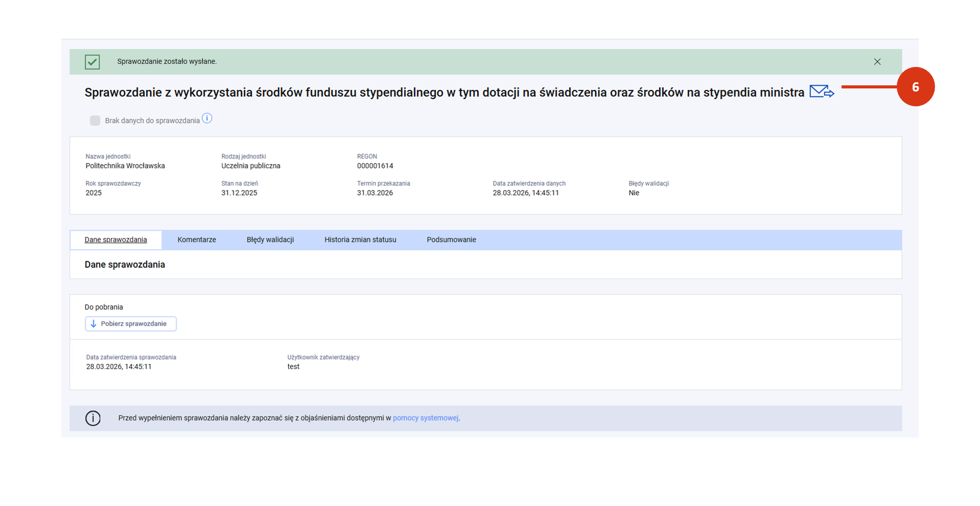
Task: Click the info circle in bottom notice
Action: coord(93,418)
